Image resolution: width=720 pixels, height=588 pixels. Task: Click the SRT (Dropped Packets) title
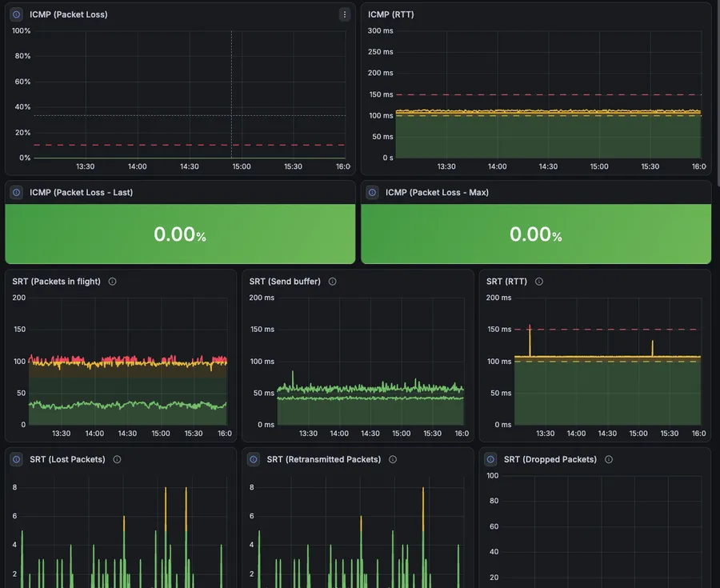coord(550,460)
